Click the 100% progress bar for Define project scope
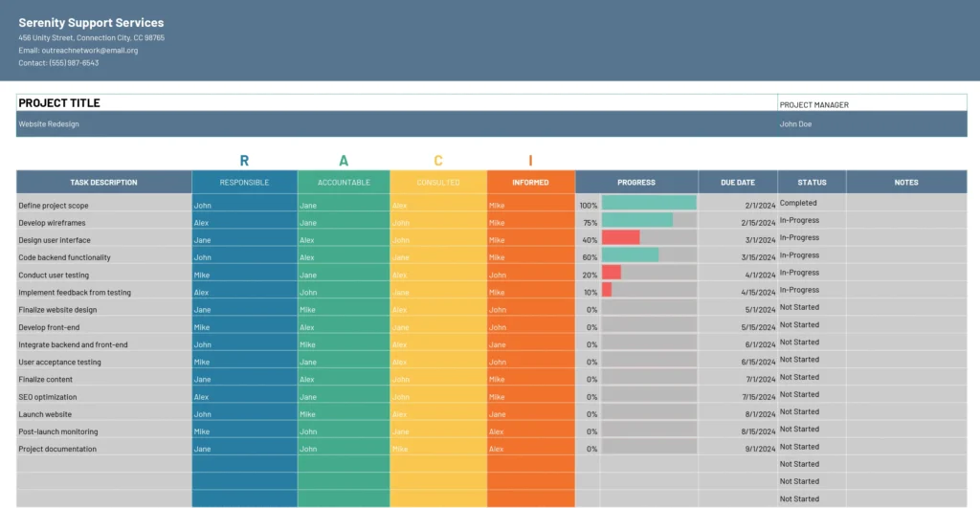The width and height of the screenshot is (980, 508). [x=648, y=204]
